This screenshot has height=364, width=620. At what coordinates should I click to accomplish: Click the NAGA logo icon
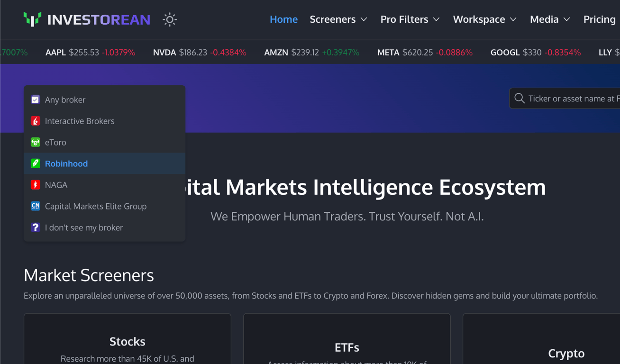tap(36, 185)
